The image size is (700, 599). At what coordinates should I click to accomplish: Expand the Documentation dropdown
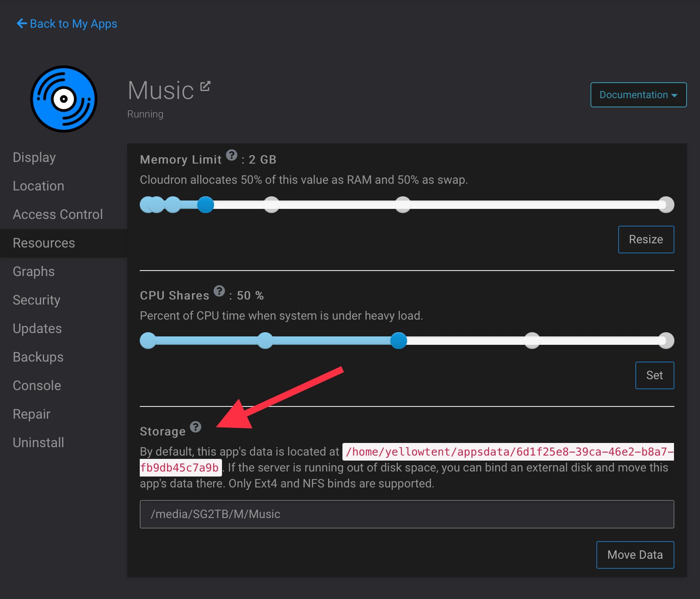[638, 95]
